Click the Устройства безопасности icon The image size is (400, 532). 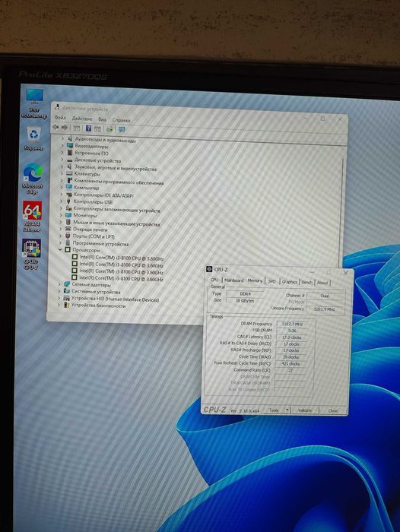click(67, 305)
